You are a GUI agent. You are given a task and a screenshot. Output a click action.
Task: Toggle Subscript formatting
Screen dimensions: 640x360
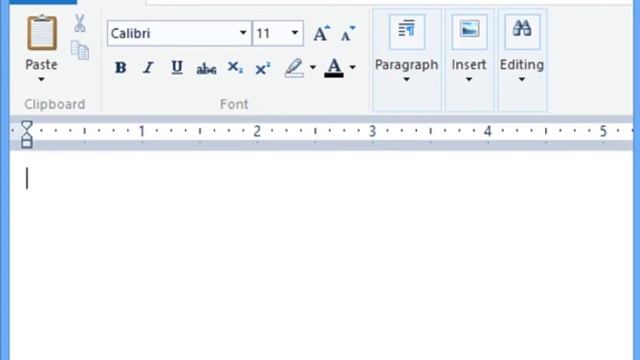pyautogui.click(x=235, y=67)
